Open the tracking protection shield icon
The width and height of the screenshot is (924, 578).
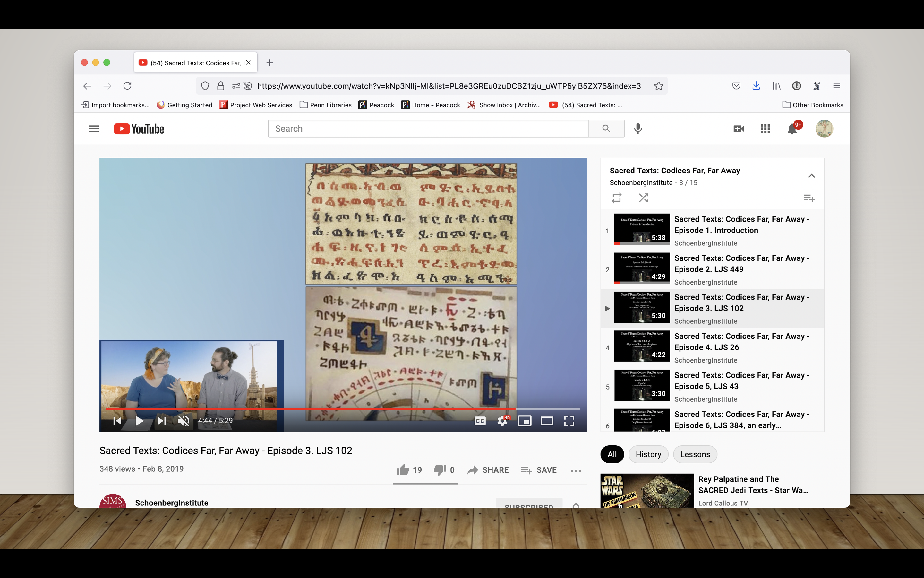click(205, 86)
